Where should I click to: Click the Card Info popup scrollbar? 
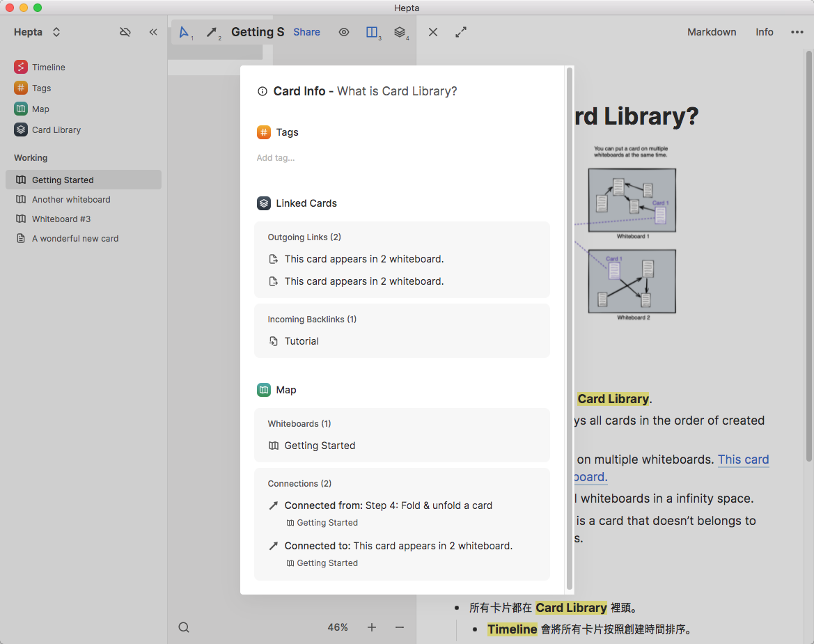[570, 329]
